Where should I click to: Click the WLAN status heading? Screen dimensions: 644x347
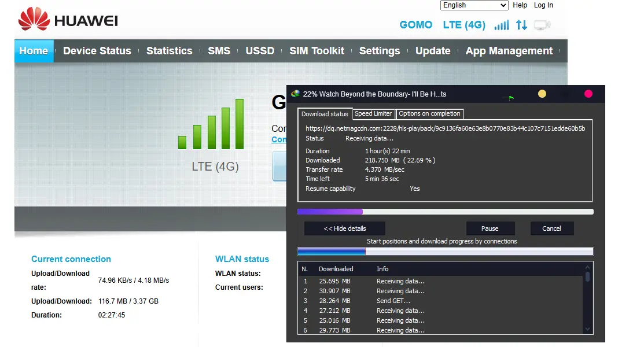pos(242,259)
